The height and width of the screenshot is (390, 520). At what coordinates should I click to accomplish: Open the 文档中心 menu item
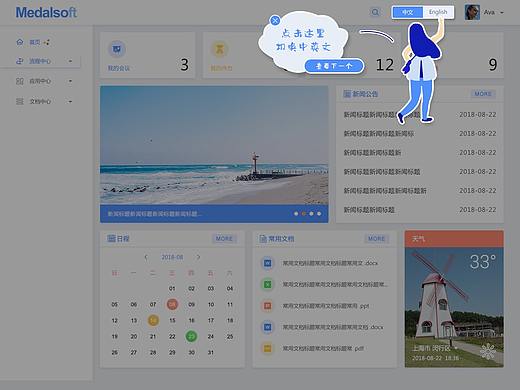tap(40, 101)
